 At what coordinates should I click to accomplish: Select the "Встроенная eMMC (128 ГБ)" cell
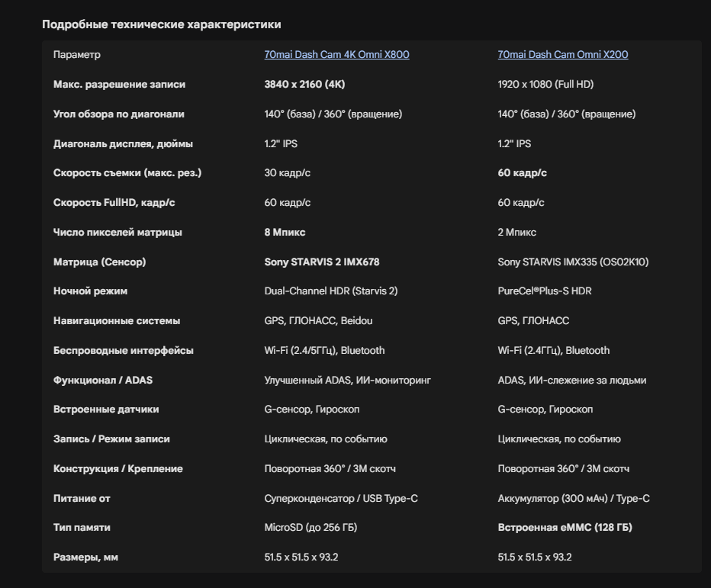[x=565, y=528]
